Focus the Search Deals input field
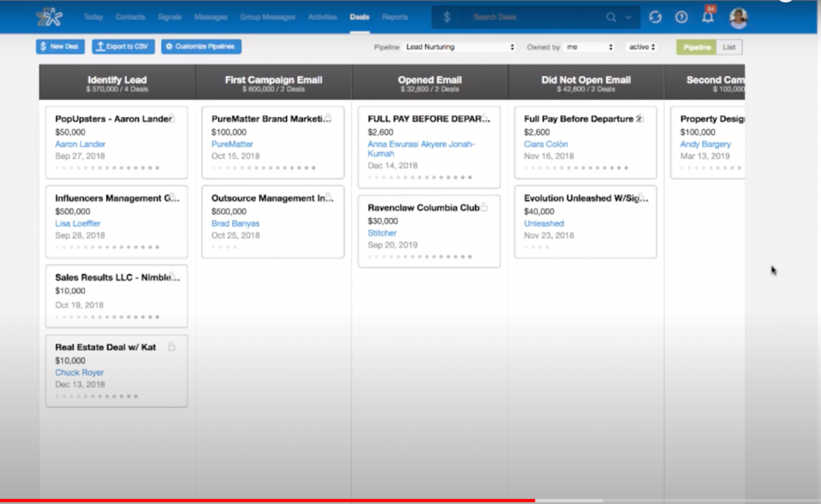The height and width of the screenshot is (504, 821). click(x=534, y=18)
